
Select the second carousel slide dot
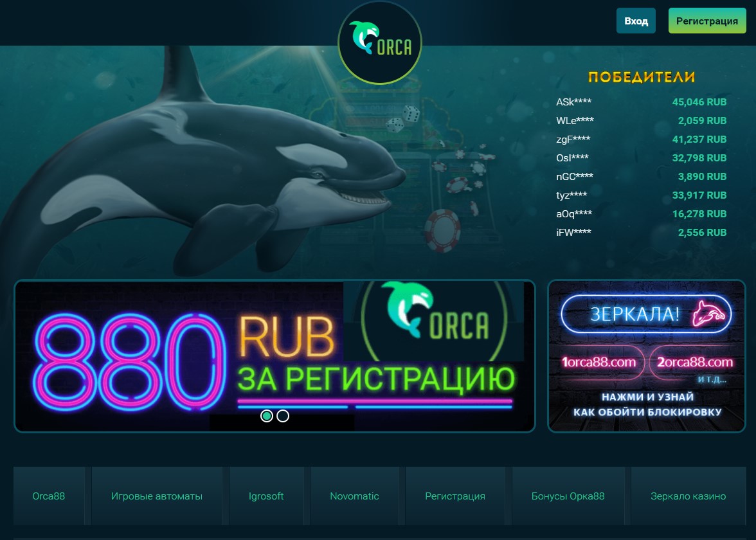[x=283, y=415]
